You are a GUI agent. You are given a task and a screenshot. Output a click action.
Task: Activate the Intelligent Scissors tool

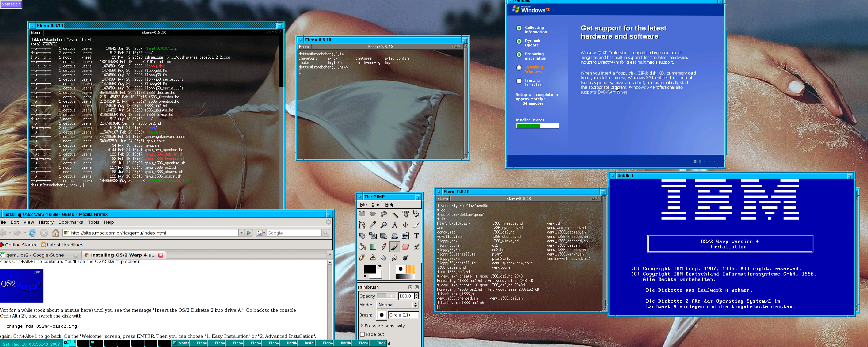(x=416, y=214)
